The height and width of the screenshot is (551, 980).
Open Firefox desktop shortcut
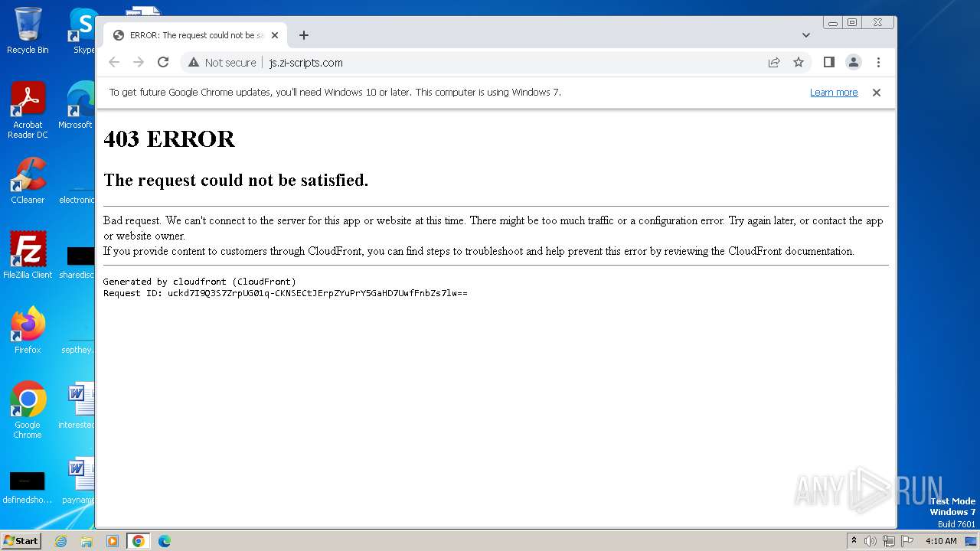pyautogui.click(x=28, y=331)
